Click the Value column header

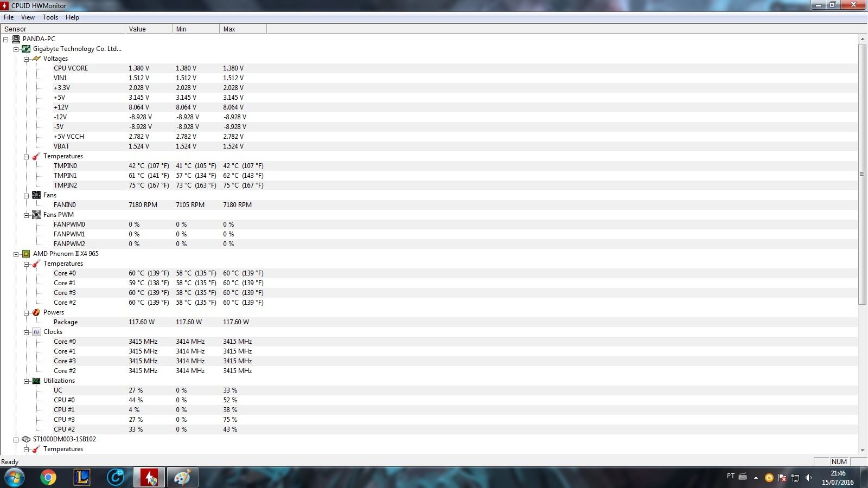tap(149, 29)
